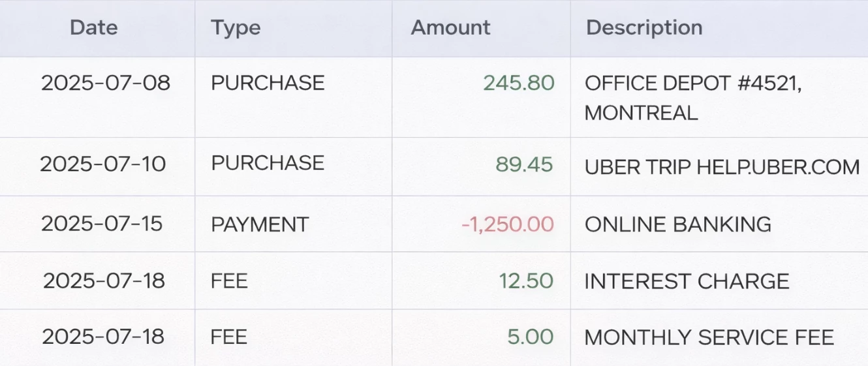Open the OFFICE DEPOT #4521 description

693,97
